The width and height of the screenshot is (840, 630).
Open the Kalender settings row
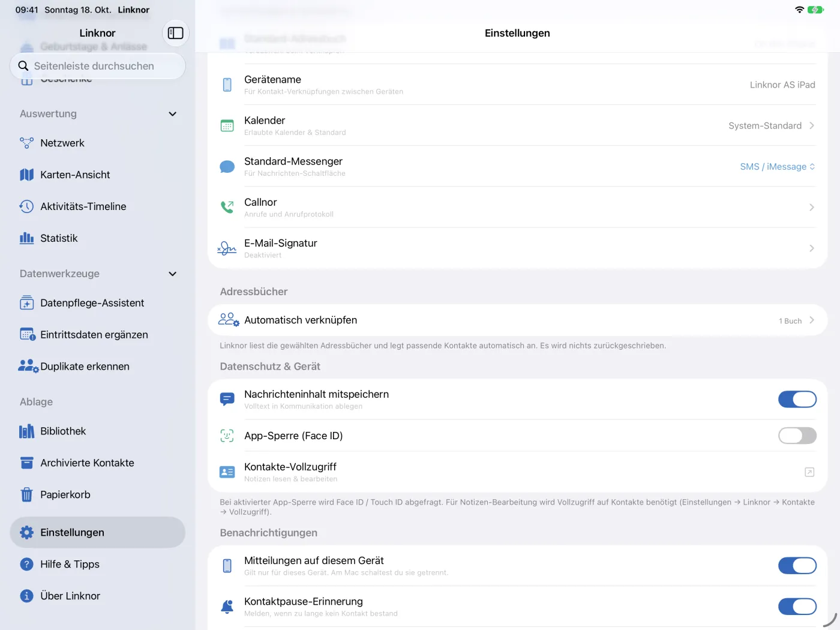coord(518,125)
